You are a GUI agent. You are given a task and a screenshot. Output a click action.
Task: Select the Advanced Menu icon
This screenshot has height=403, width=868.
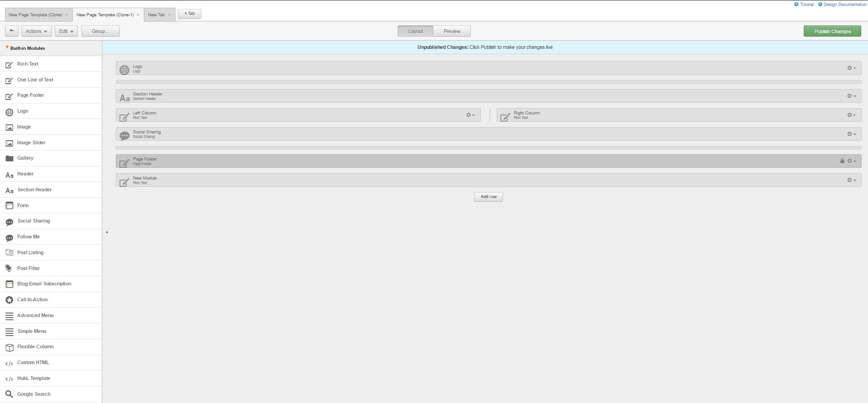pos(9,316)
